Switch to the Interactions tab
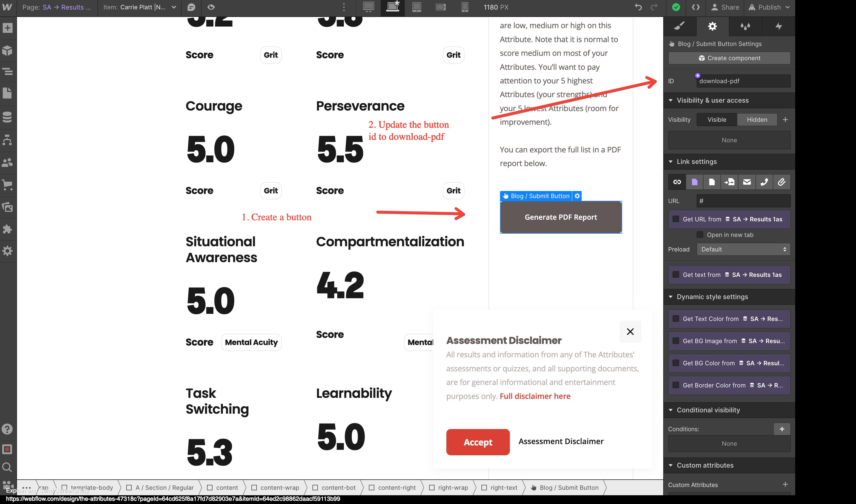Screen dimensions: 856x504 (x=779, y=26)
